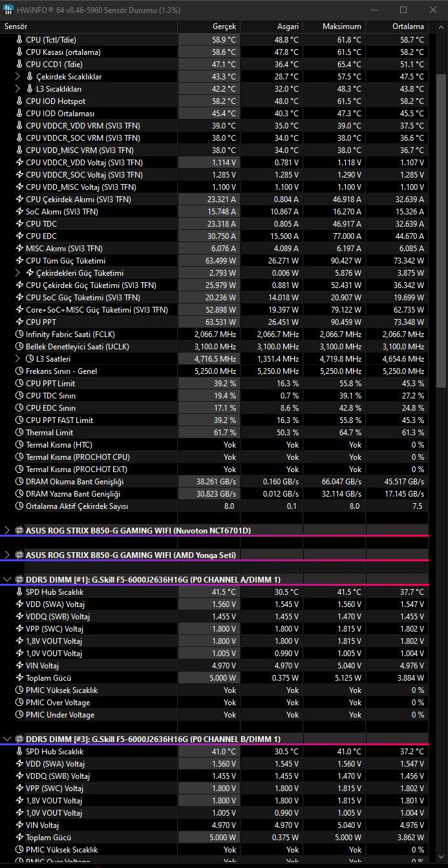Select Core+SoC+MISC Güç Tüketimi row

(x=214, y=309)
